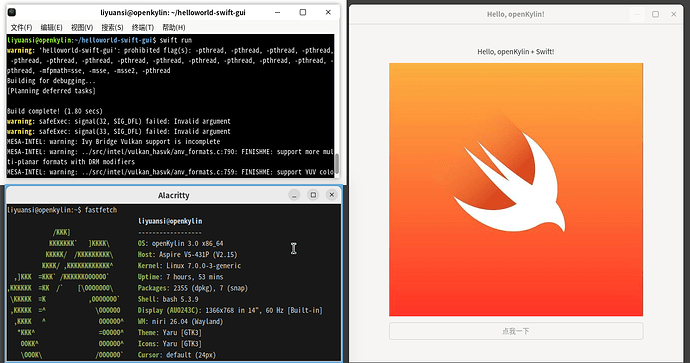This screenshot has width=690, height=363.
Task: Click the 'WM: niri 26.04 (Wayland)' line
Action: (180, 322)
